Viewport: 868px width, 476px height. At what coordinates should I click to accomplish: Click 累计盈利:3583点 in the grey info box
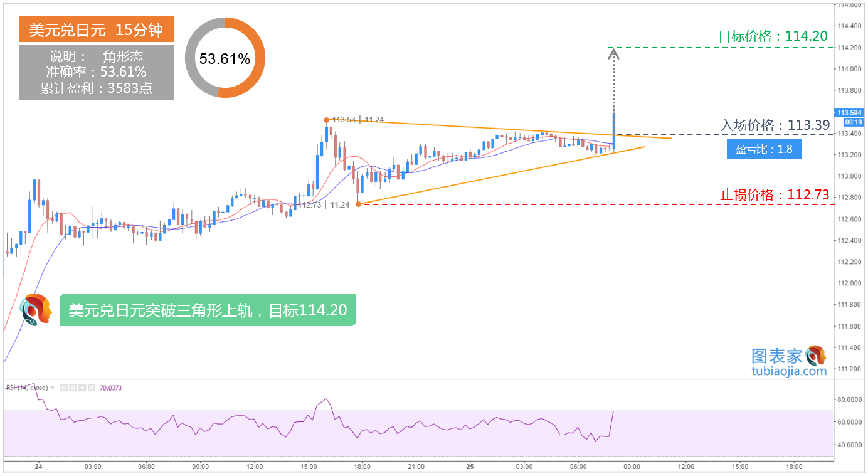[x=97, y=88]
